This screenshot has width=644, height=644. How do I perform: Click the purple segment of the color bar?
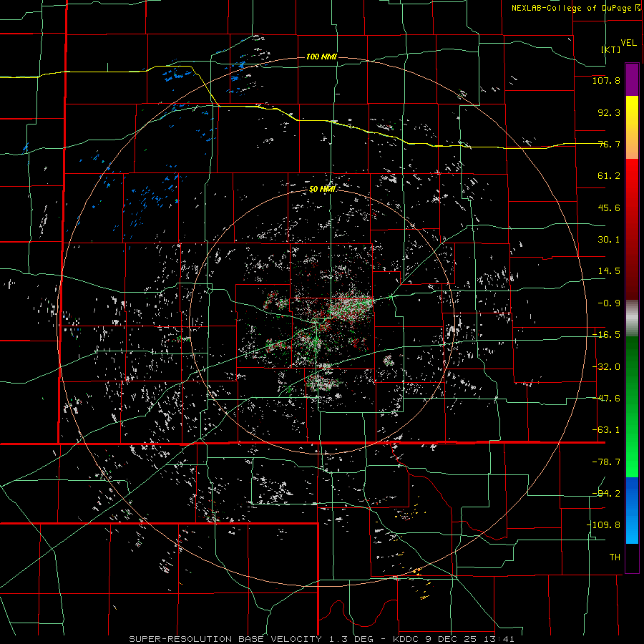[x=632, y=80]
